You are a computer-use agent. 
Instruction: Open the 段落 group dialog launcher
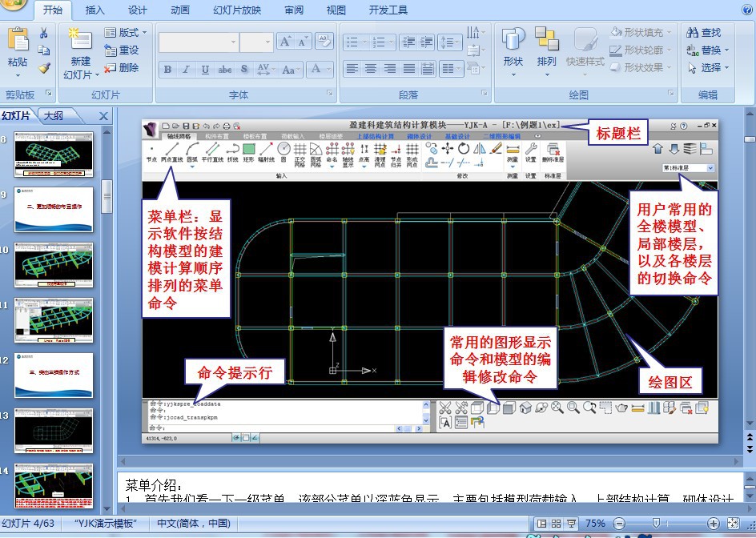tap(484, 93)
